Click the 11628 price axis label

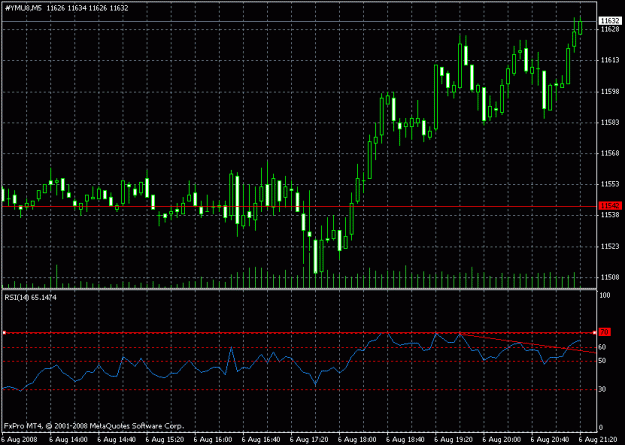click(x=609, y=30)
